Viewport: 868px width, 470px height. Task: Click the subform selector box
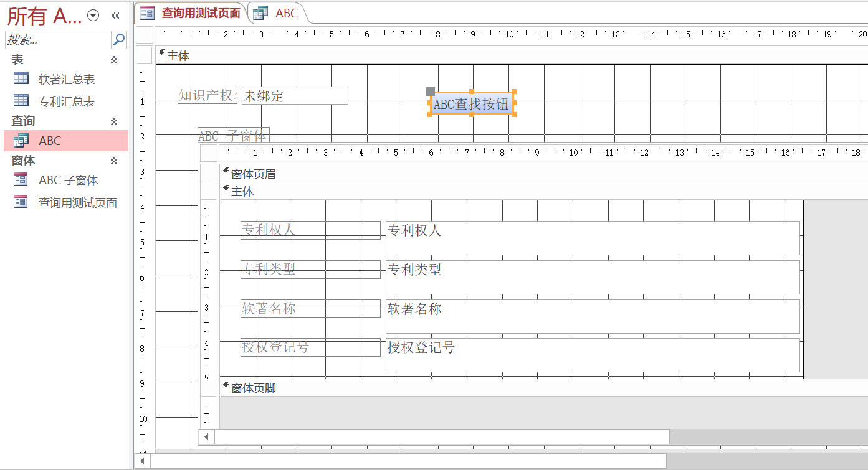click(209, 153)
